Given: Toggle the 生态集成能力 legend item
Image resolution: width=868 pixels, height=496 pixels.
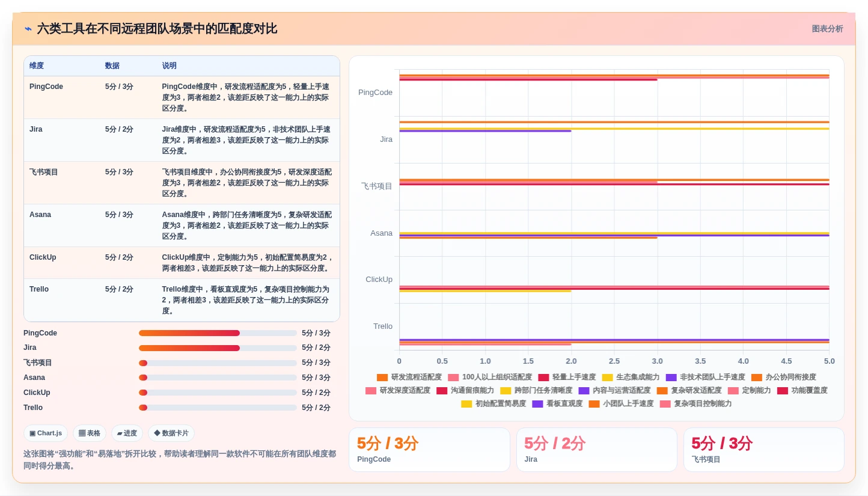Looking at the screenshot, I should pos(631,377).
